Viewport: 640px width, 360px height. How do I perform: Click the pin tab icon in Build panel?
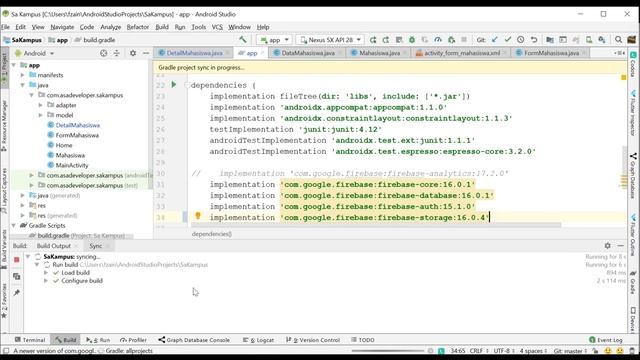coord(17,293)
